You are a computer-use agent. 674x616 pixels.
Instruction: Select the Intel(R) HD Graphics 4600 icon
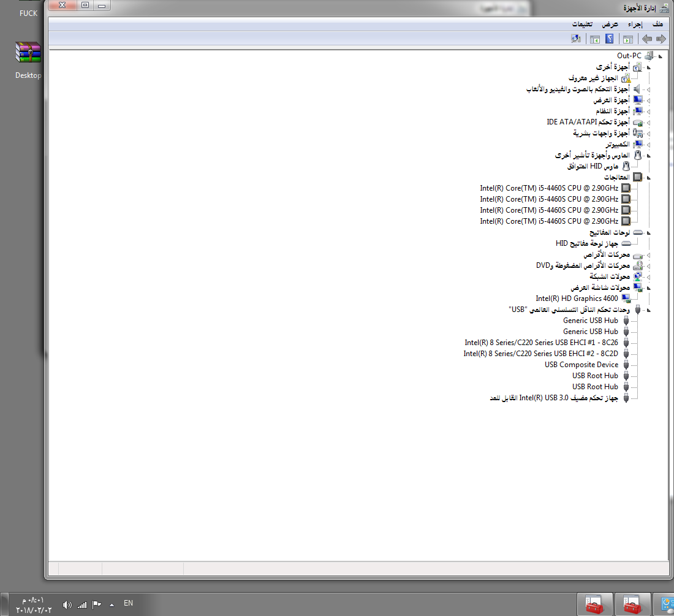[626, 298]
